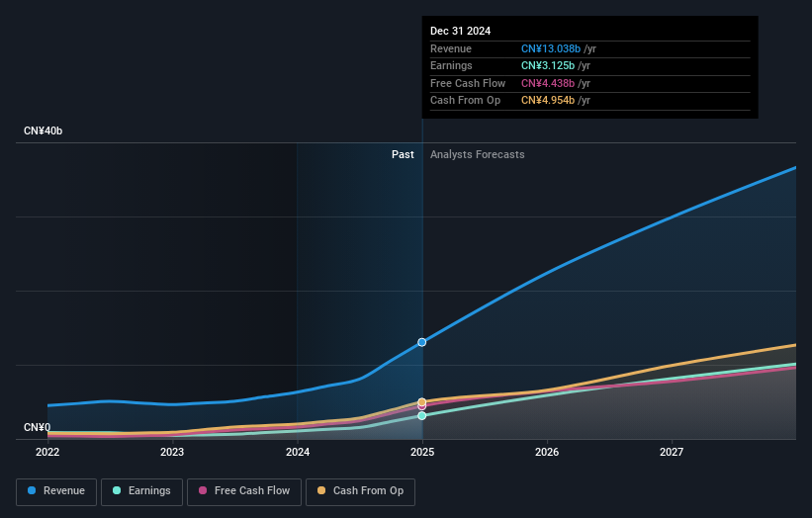Click the Revenue row label in tooltip
Image resolution: width=812 pixels, height=518 pixels.
pyautogui.click(x=451, y=48)
